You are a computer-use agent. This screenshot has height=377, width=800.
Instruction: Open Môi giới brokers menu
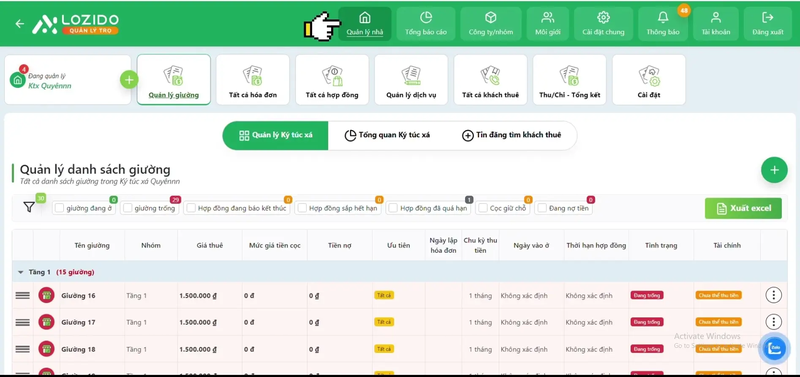click(548, 24)
